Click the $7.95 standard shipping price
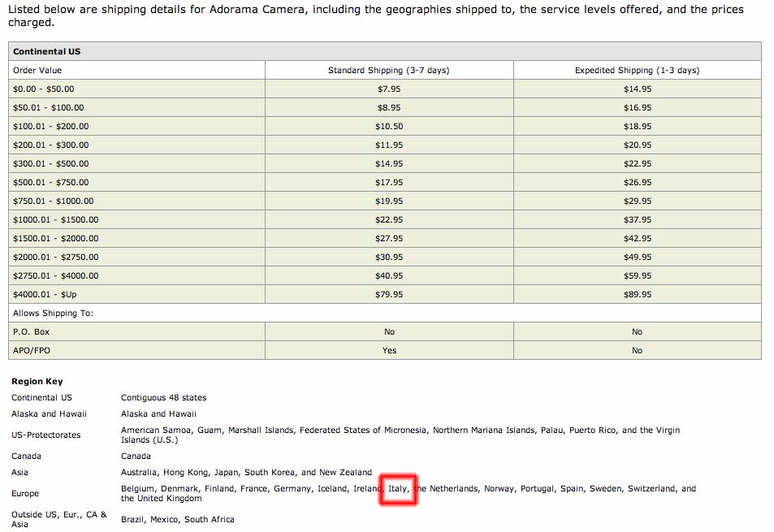Screen dimensions: 774x532 point(389,89)
